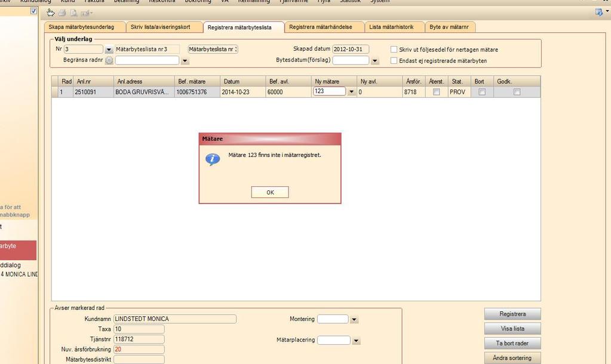611x364 pixels.
Task: Select the red highlighted sidebar item
Action: click(18, 250)
